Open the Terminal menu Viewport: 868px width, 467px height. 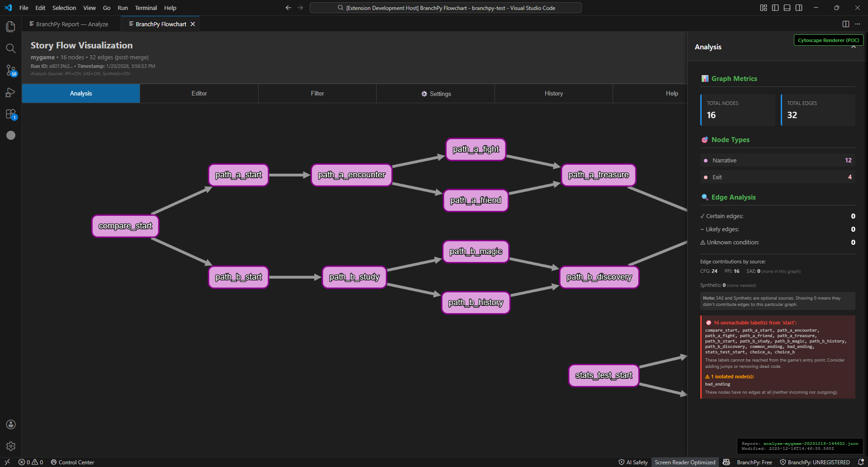146,8
